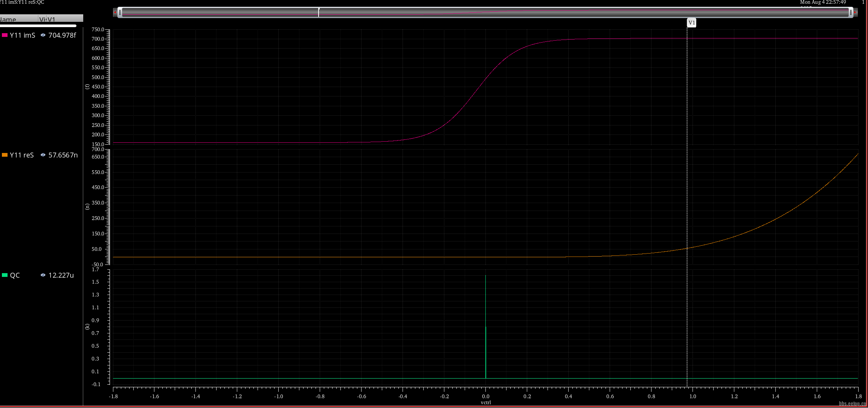The height and width of the screenshot is (408, 868).
Task: Select the QC trace name in legend
Action: (15, 275)
